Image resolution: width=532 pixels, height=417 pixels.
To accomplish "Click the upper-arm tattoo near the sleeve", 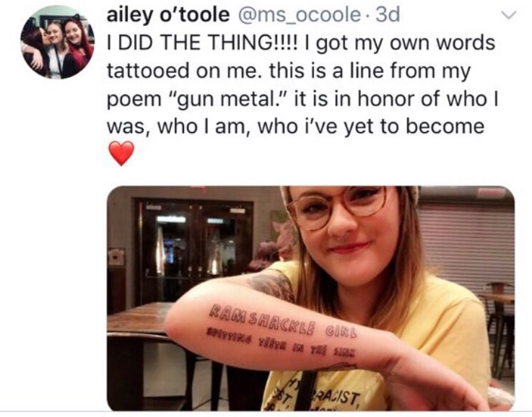I will (x=271, y=286).
